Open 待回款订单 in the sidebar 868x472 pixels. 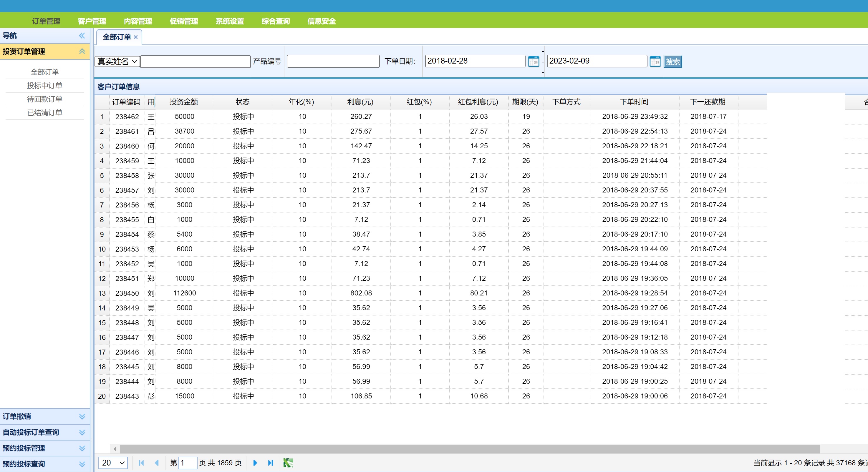(x=44, y=99)
